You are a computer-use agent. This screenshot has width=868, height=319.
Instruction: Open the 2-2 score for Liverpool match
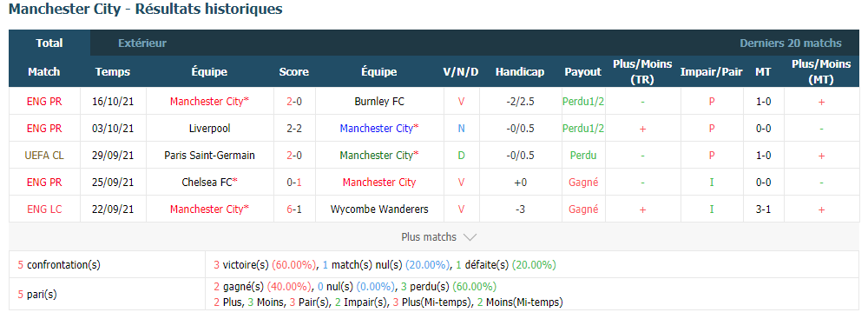pyautogui.click(x=294, y=128)
